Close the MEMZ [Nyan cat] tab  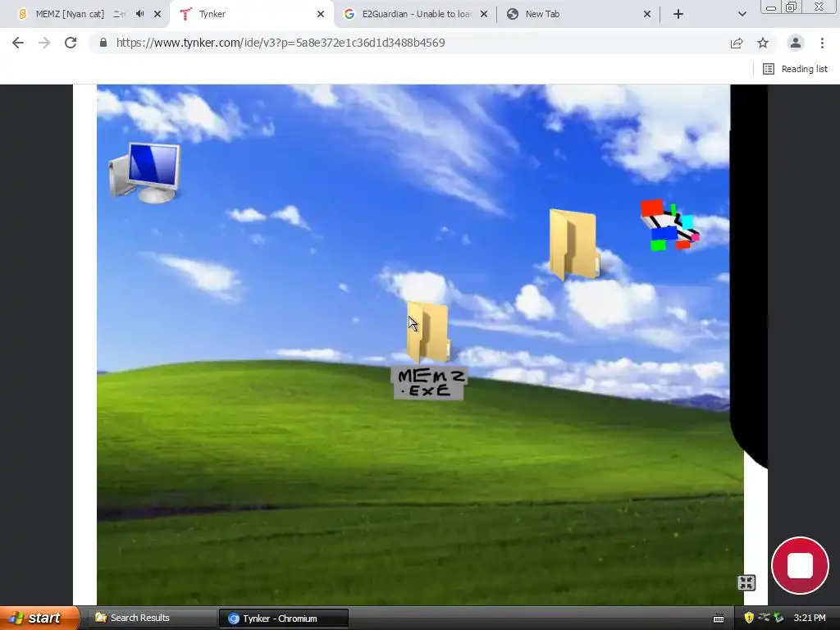coord(157,14)
